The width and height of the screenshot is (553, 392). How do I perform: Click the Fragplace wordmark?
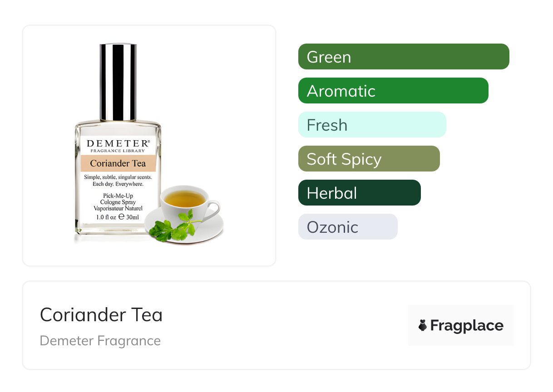(x=467, y=326)
